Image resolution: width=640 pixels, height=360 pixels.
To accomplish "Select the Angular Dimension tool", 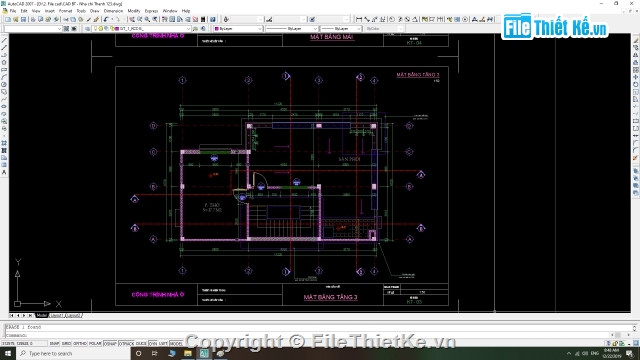I will (415, 19).
